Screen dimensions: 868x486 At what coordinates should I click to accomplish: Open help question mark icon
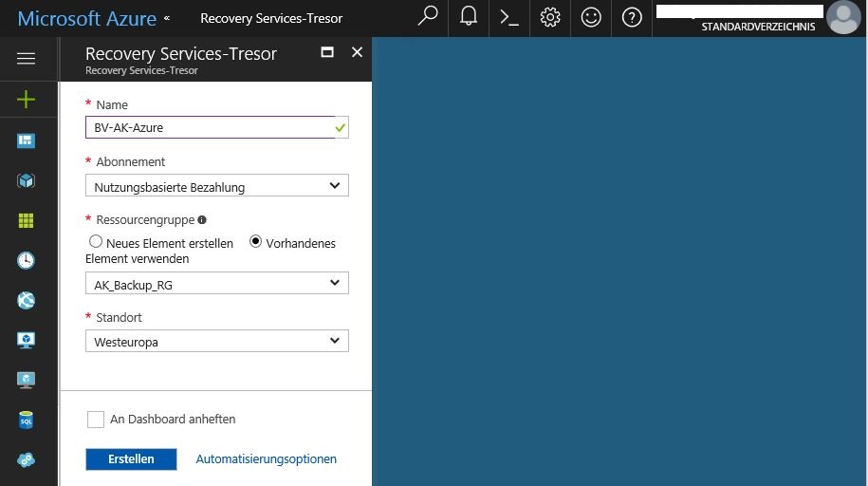pyautogui.click(x=632, y=18)
